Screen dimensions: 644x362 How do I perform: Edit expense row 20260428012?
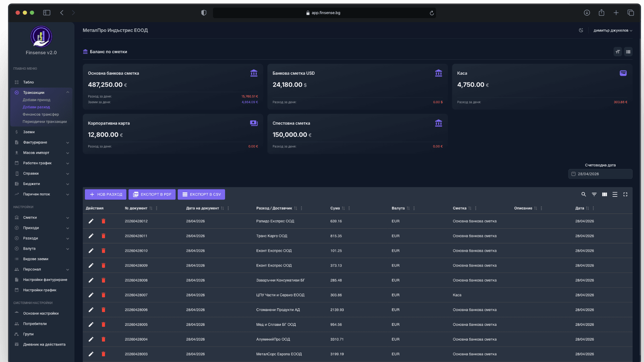pos(91,221)
